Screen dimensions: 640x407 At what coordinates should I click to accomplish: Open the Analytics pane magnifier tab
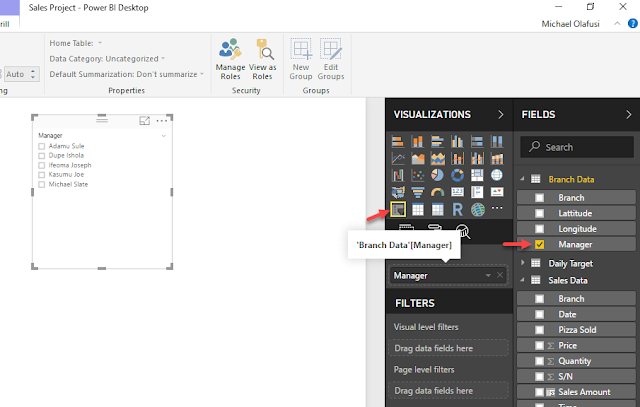[463, 231]
